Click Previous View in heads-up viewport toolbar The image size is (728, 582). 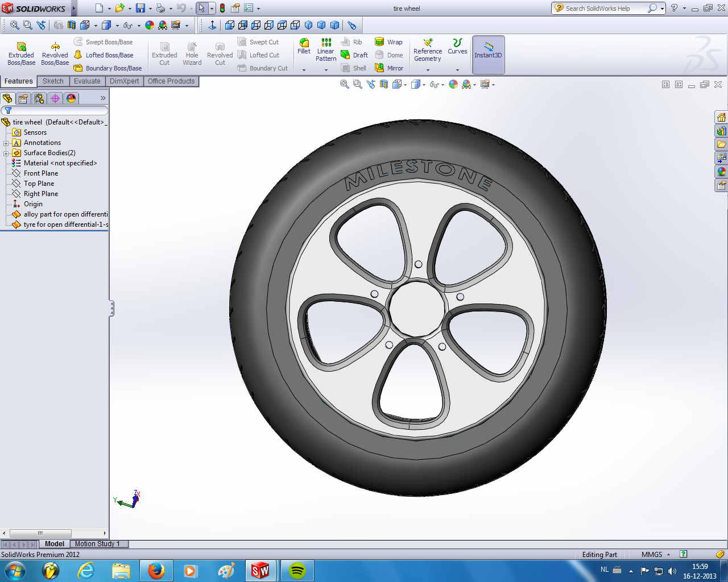(371, 84)
